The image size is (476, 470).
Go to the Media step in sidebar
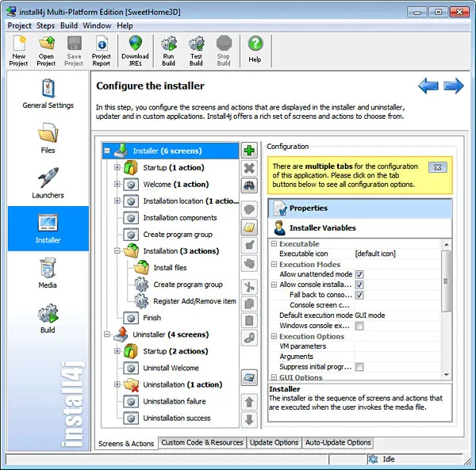click(48, 272)
